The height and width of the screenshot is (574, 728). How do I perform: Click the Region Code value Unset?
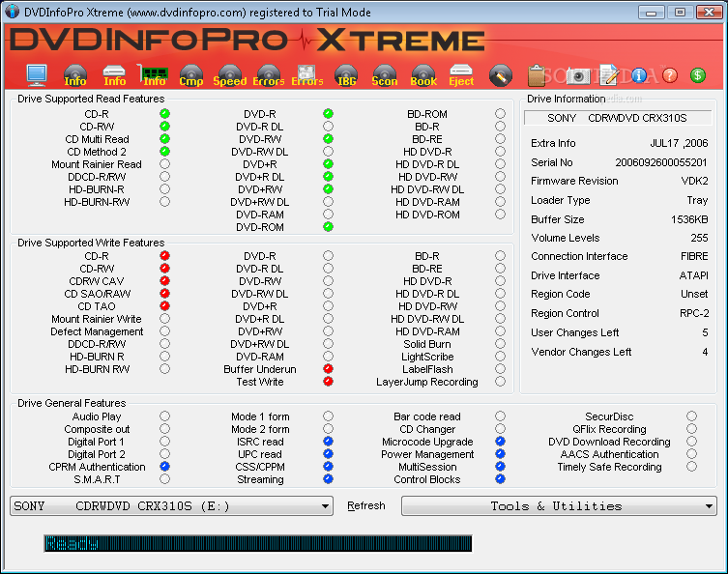(694, 294)
